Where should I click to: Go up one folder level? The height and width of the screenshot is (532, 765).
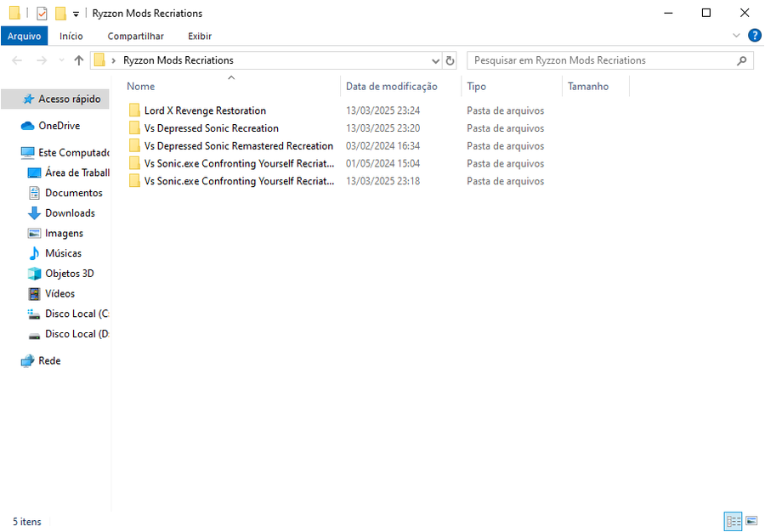[78, 60]
